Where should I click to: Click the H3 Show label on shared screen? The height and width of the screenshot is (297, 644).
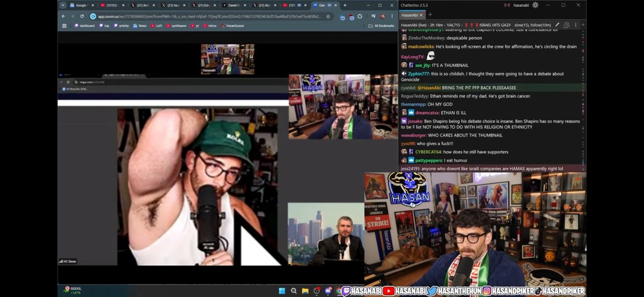pyautogui.click(x=68, y=261)
